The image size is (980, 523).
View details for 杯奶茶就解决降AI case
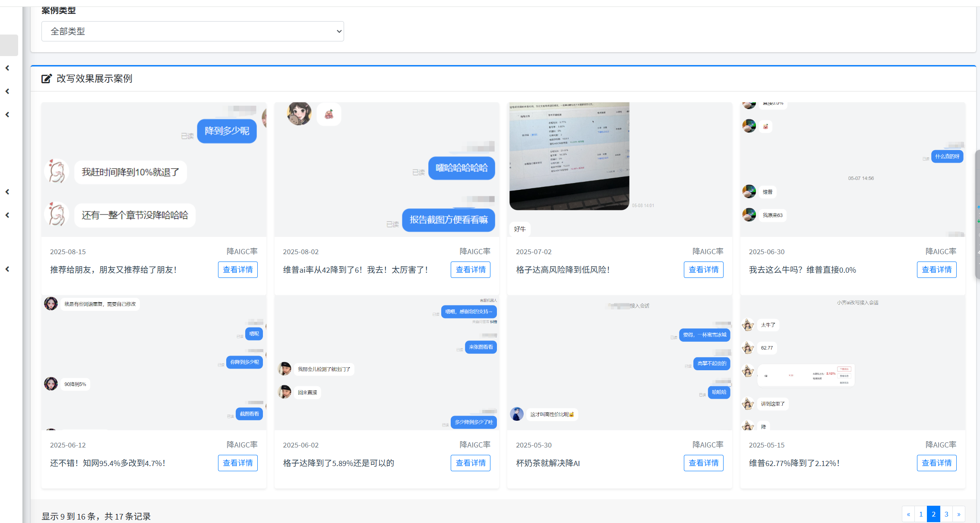703,463
